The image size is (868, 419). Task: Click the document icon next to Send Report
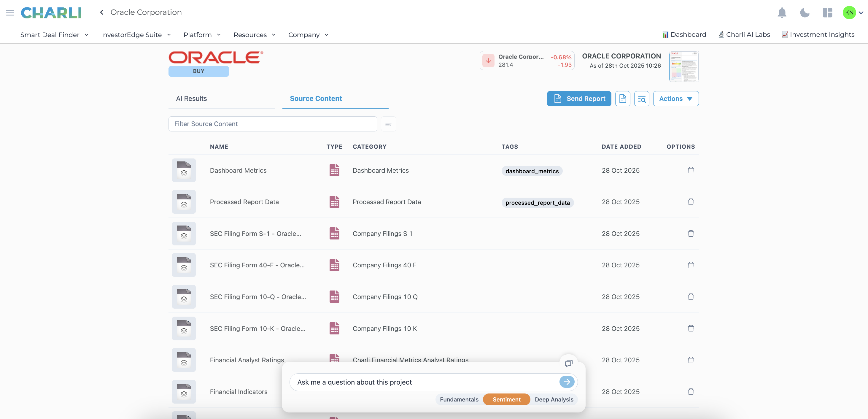pos(622,99)
